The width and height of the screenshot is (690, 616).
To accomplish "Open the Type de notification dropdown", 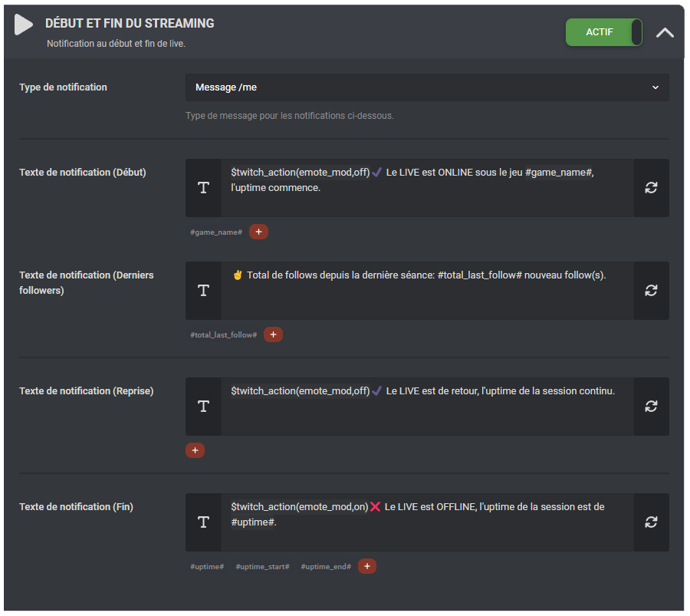I will (x=427, y=87).
